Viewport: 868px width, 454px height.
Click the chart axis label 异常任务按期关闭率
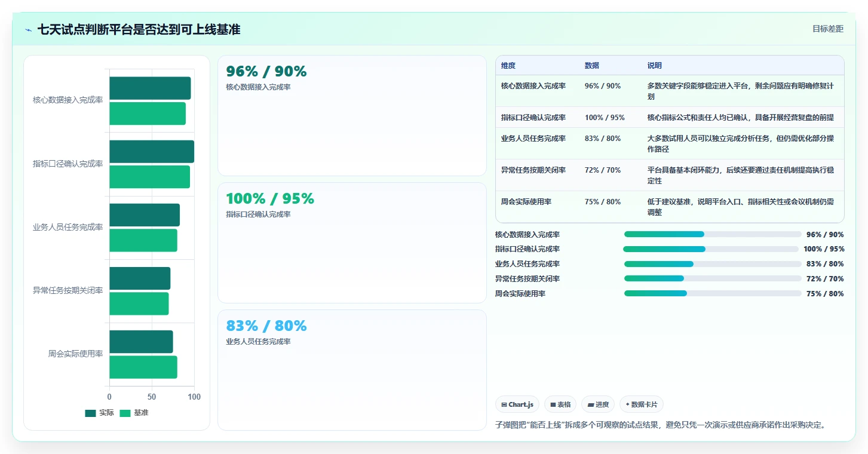point(68,290)
